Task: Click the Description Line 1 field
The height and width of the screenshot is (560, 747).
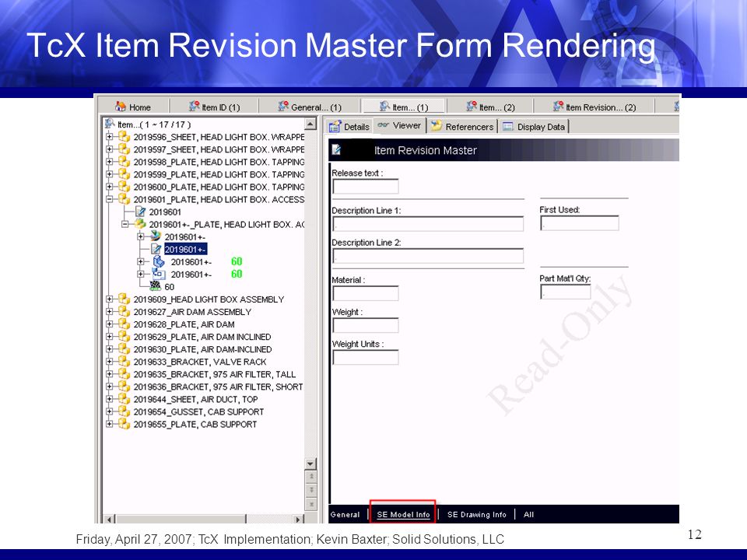Action: (428, 224)
